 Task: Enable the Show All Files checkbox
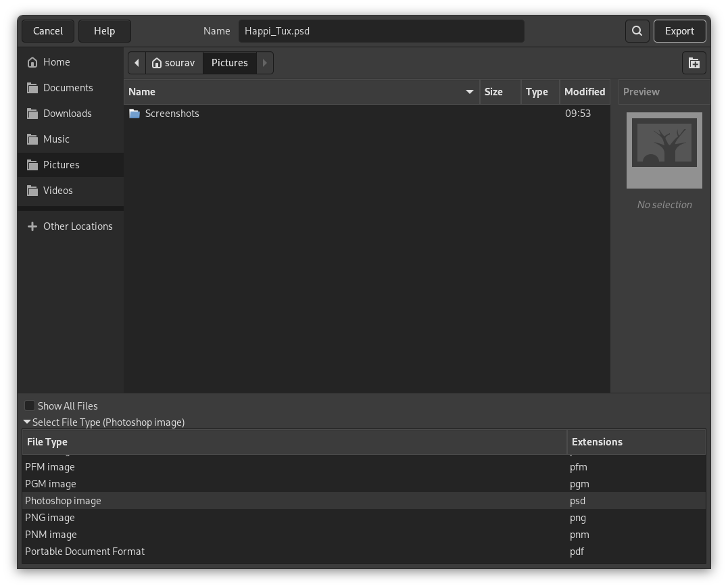pyautogui.click(x=30, y=406)
